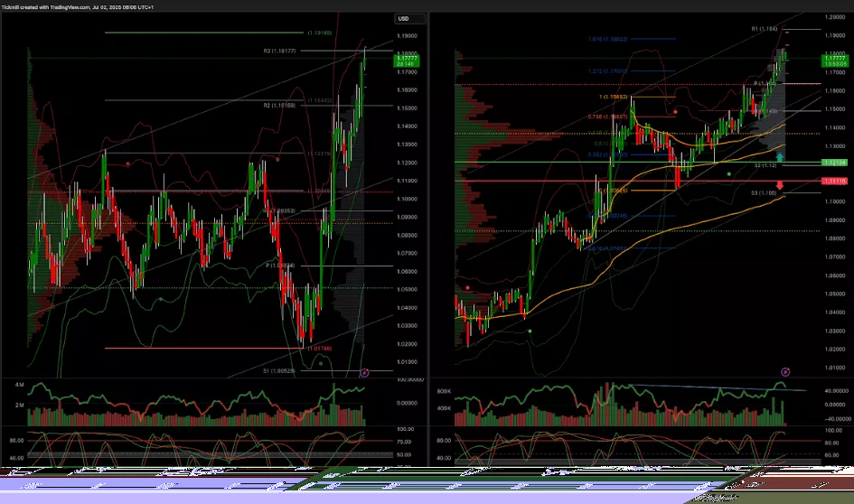This screenshot has width=854, height=504.
Task: Click the purple lightning event icon on left chart
Action: (364, 372)
